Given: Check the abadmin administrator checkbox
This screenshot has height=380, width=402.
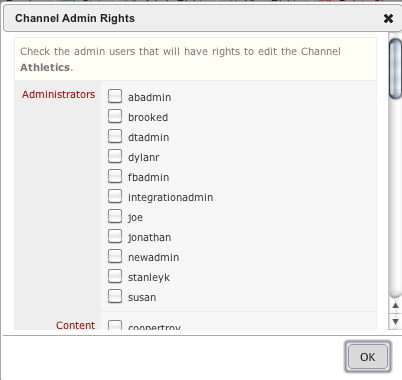Looking at the screenshot, I should pyautogui.click(x=115, y=96).
